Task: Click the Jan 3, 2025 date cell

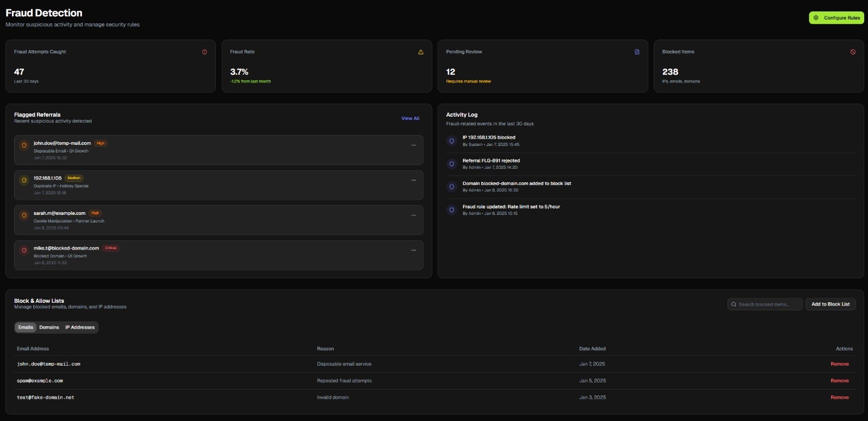Action: tap(592, 398)
